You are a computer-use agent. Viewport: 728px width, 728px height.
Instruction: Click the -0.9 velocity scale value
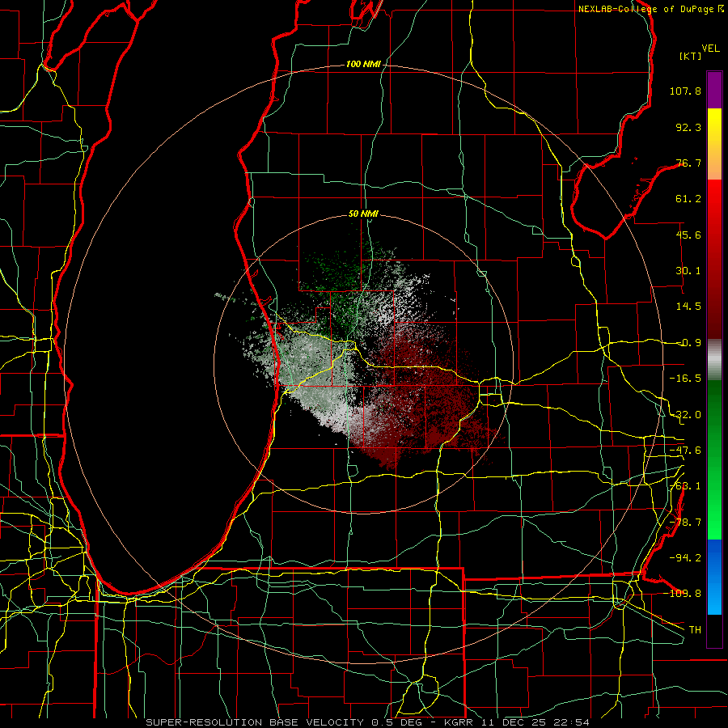pyautogui.click(x=689, y=343)
